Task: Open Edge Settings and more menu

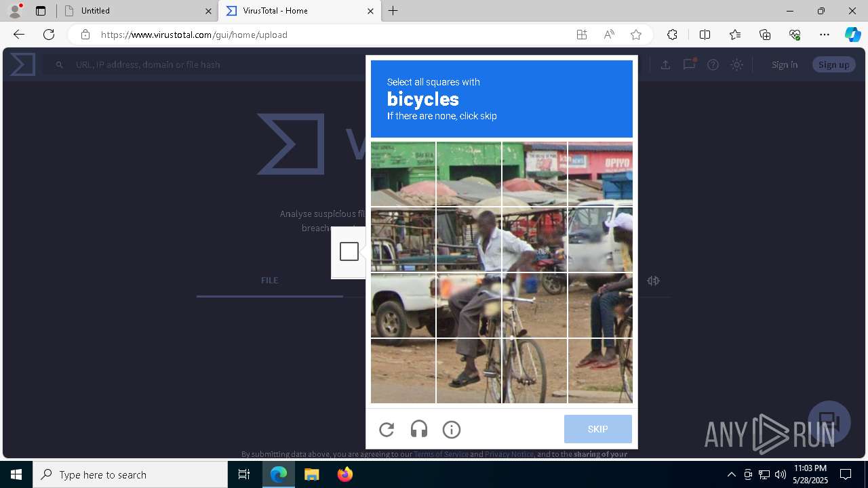Action: (x=825, y=35)
